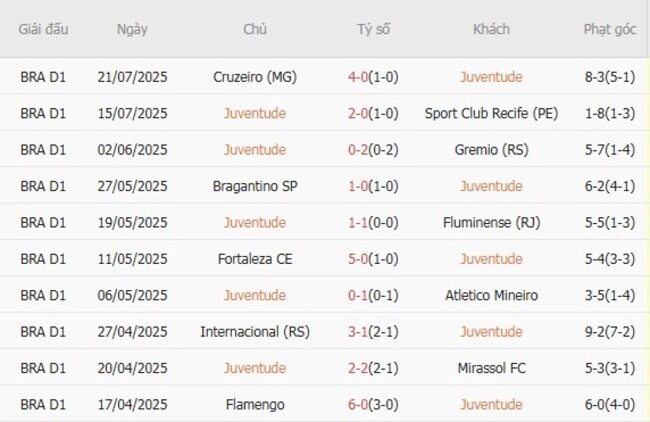Open the Bragantino SP team page
This screenshot has height=422, width=650.
point(255,186)
